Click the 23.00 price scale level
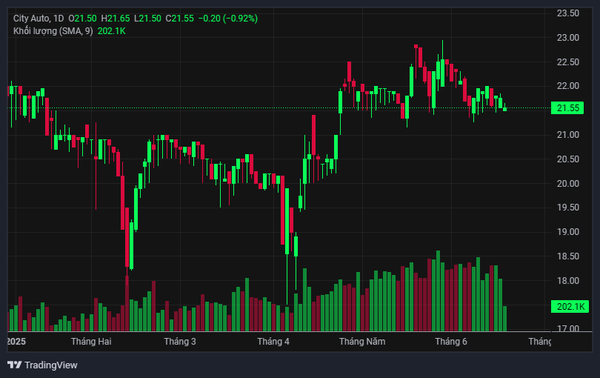Screen dimensions: 600x378 [x=568, y=37]
